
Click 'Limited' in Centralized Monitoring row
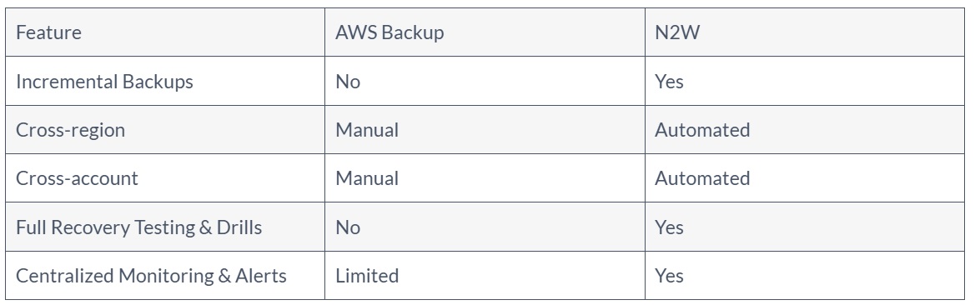tap(367, 276)
